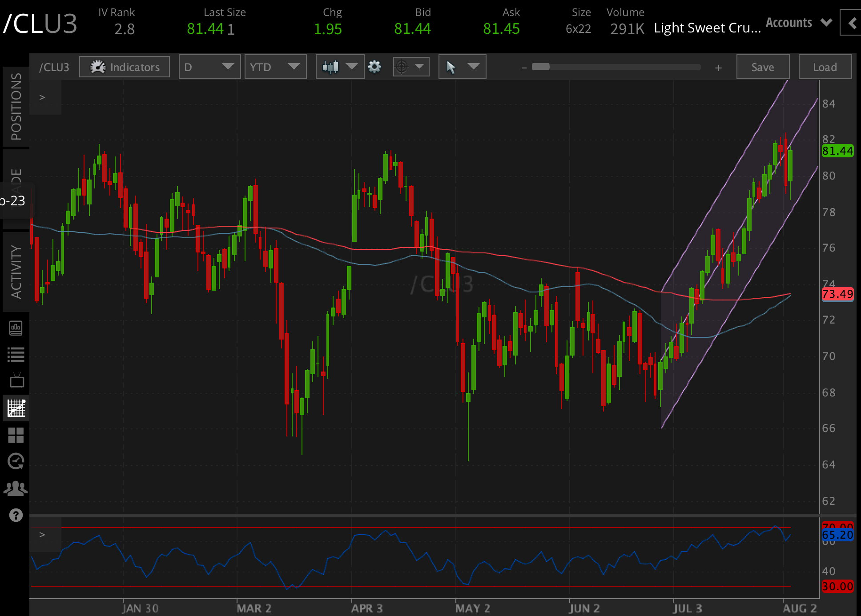Click the watchlist list icon in sidebar
The image size is (861, 616).
point(16,355)
